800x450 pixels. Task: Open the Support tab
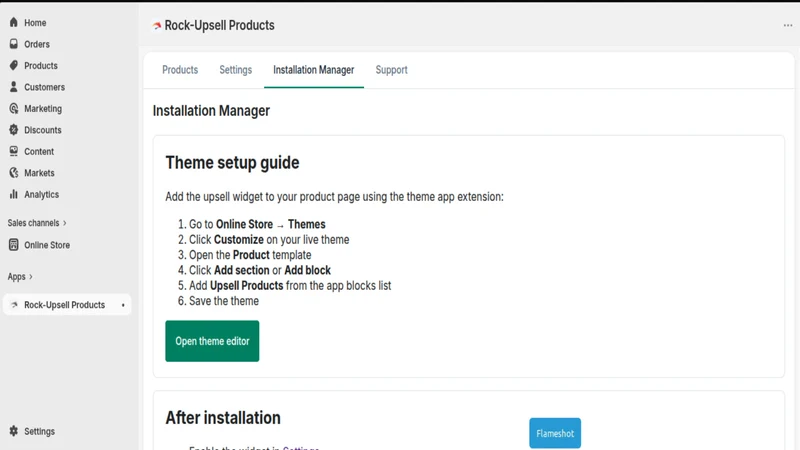click(391, 70)
